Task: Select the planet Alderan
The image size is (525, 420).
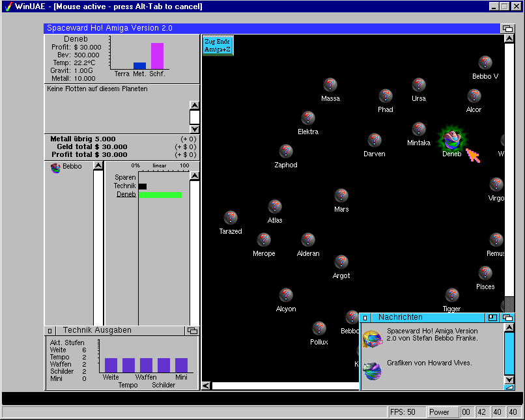Action: [x=308, y=239]
